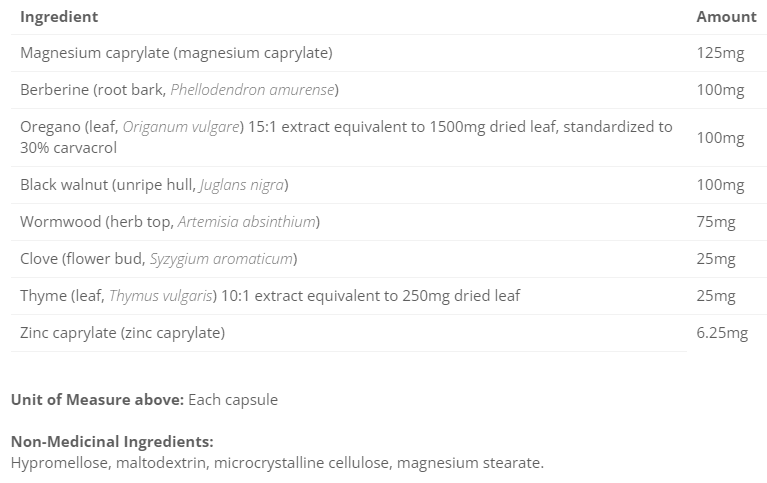Click the Berberine ingredient name

click(54, 90)
